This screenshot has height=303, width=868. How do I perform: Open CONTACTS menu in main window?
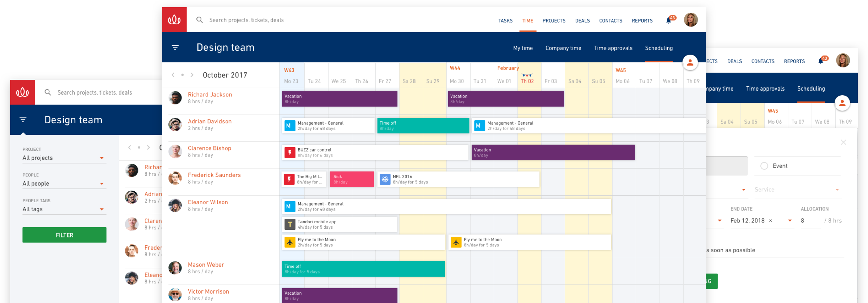[611, 21]
